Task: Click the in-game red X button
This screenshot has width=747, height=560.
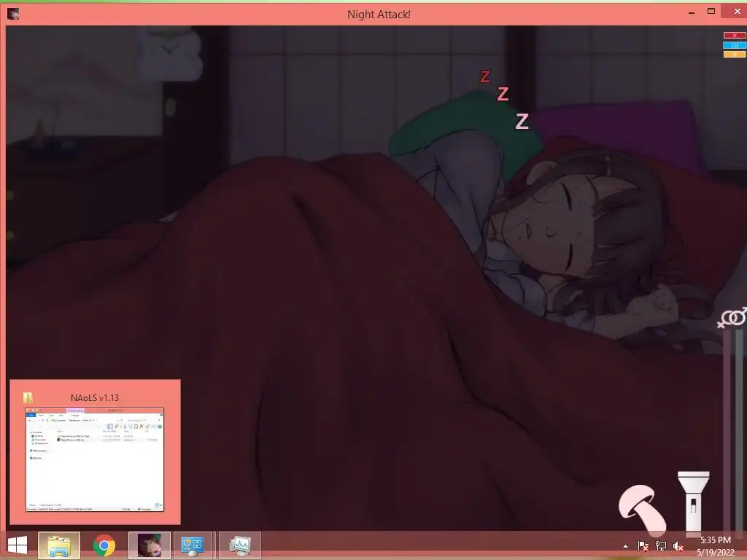Action: pos(734,35)
